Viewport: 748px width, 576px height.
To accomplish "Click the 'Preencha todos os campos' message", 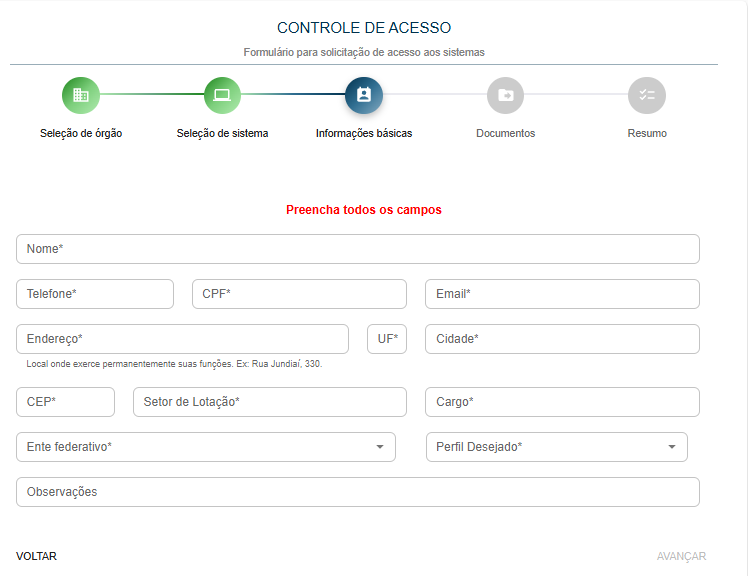I will tap(364, 210).
